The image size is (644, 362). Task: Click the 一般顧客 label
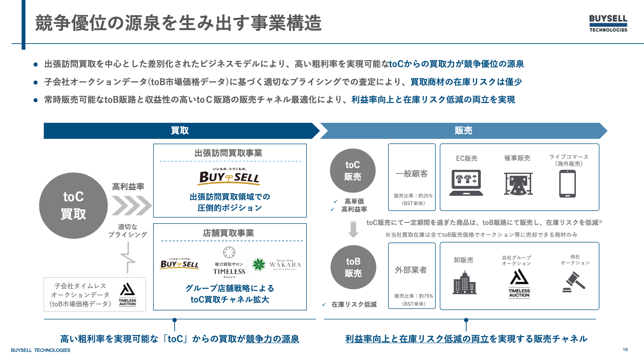[412, 174]
